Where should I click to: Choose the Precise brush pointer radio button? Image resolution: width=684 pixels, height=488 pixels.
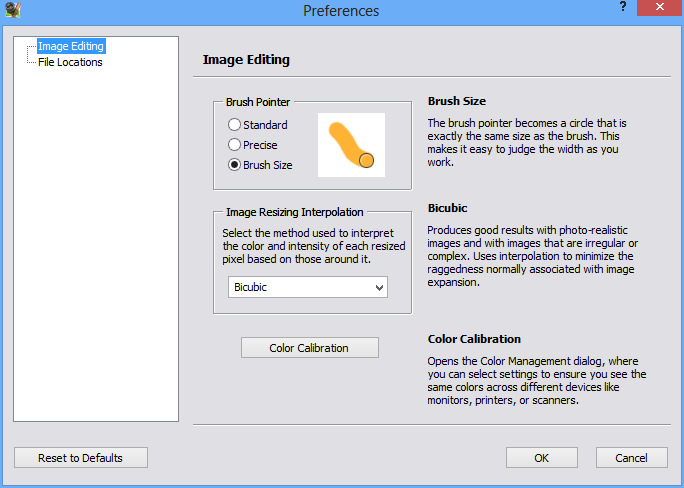tap(235, 145)
